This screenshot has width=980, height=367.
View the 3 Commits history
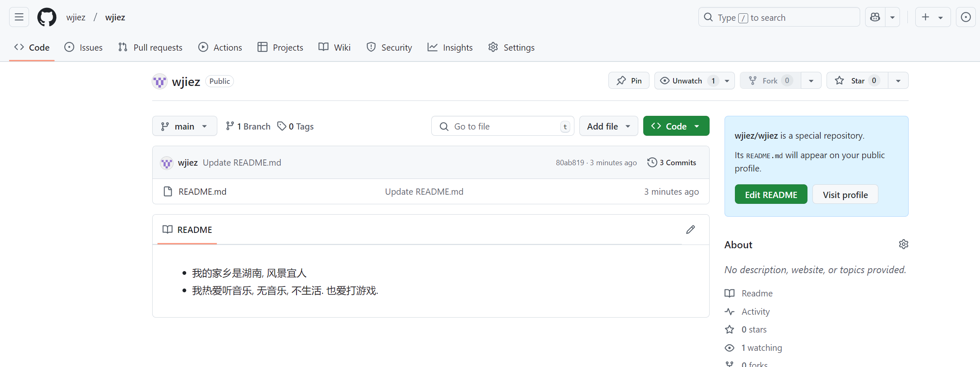672,163
